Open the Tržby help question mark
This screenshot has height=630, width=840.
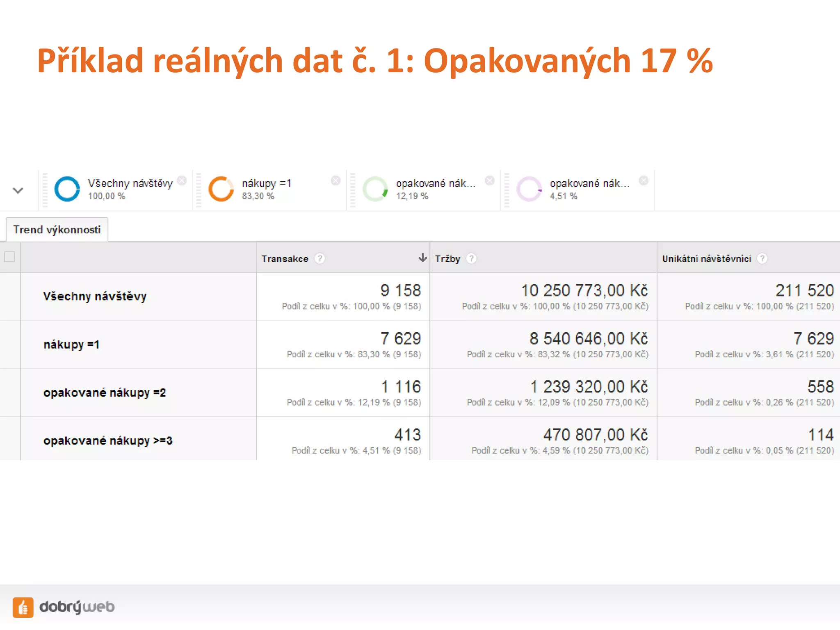[x=472, y=258]
